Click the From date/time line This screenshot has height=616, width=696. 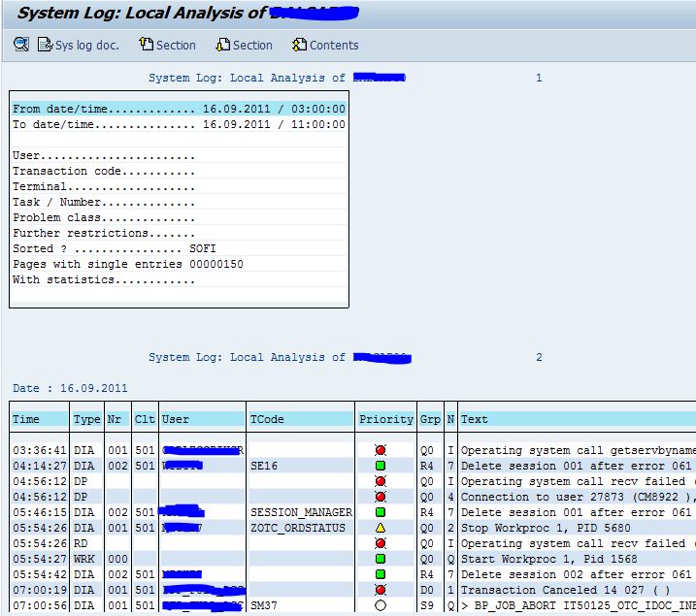click(x=179, y=109)
